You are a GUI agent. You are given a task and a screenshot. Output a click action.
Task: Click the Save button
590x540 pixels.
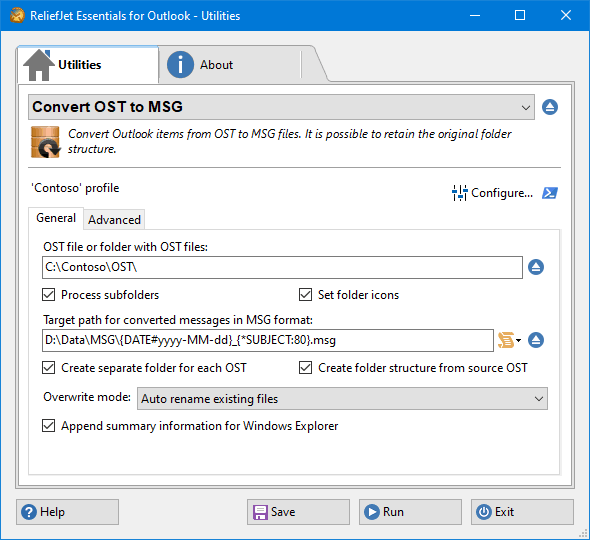[x=298, y=512]
